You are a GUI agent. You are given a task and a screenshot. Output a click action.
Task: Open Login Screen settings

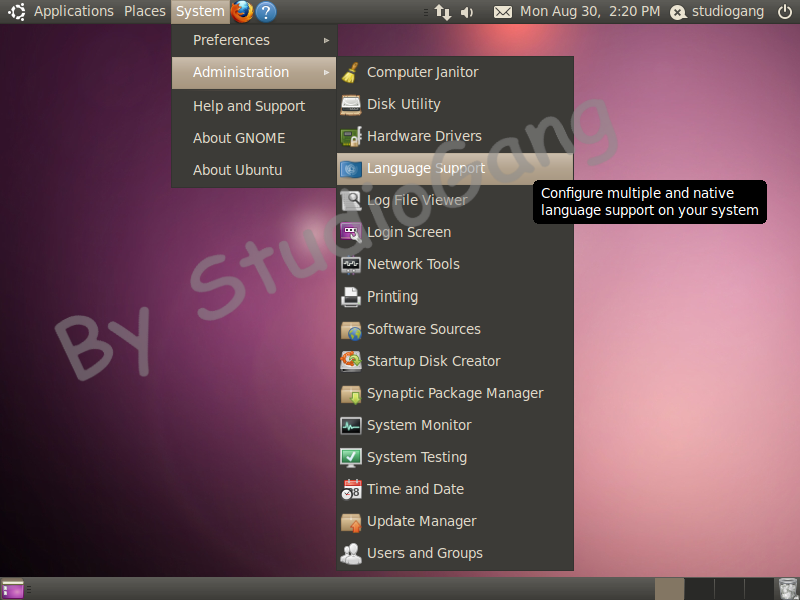tap(455, 233)
